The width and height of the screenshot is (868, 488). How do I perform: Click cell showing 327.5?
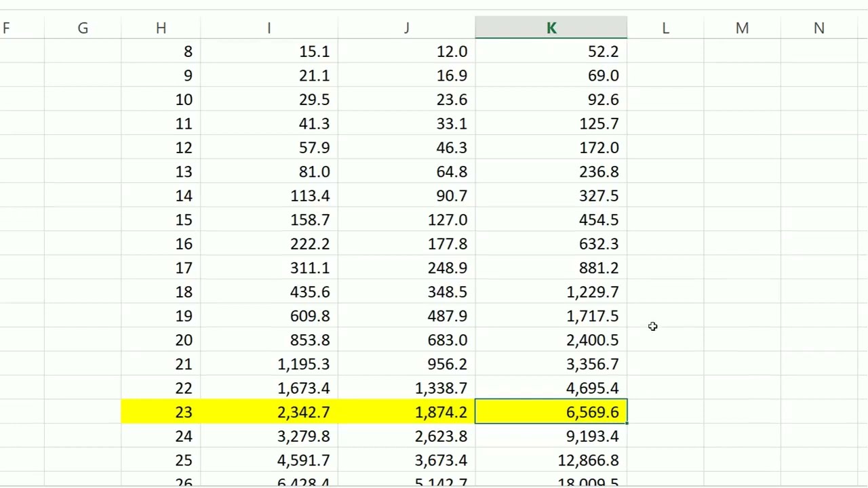[x=551, y=196]
